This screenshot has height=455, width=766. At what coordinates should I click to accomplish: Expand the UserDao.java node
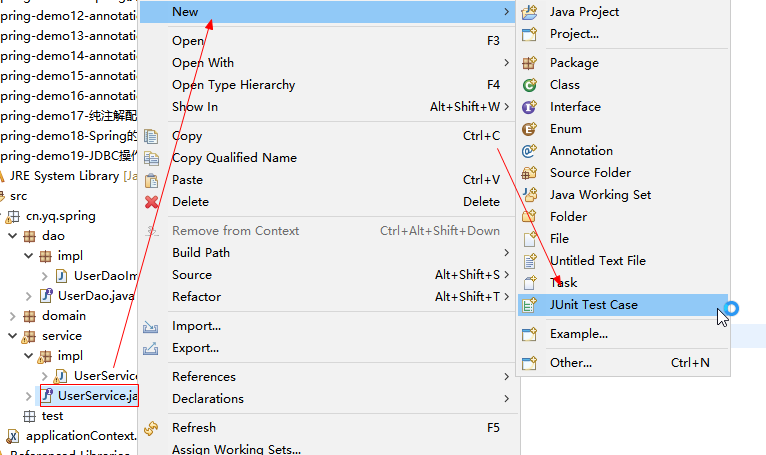28,296
